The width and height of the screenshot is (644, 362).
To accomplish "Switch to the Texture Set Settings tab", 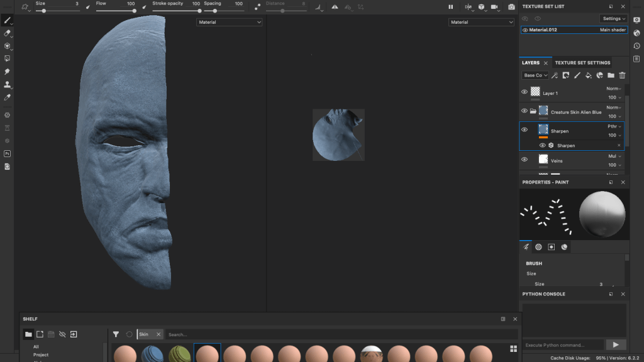I will (582, 63).
